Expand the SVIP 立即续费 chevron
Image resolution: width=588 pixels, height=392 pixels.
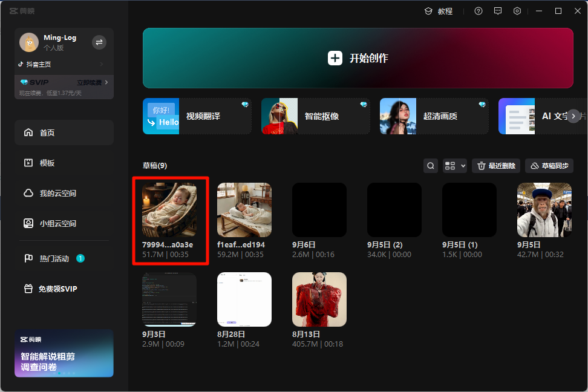click(x=106, y=82)
